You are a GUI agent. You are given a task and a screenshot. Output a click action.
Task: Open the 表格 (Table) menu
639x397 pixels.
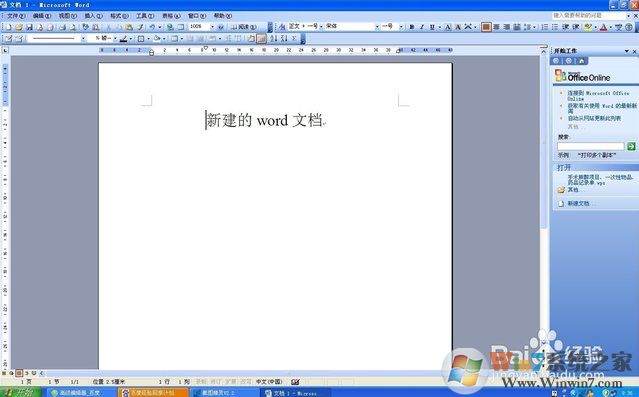point(171,15)
